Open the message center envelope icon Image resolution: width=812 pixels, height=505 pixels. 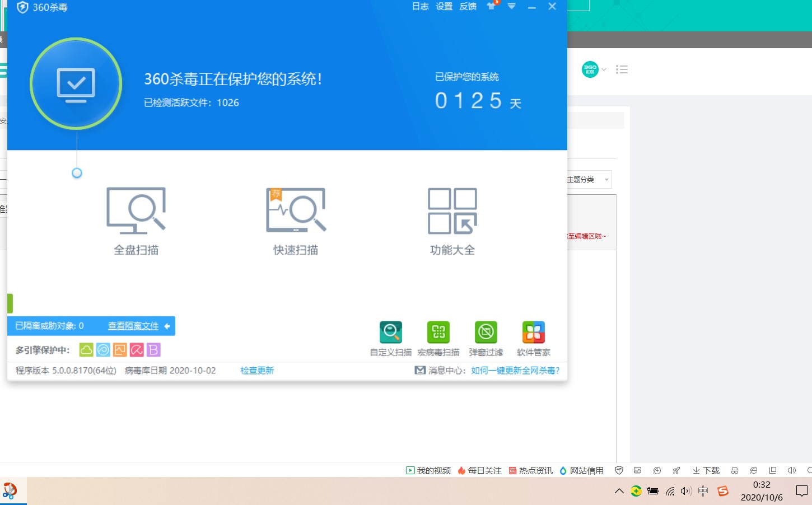point(420,370)
